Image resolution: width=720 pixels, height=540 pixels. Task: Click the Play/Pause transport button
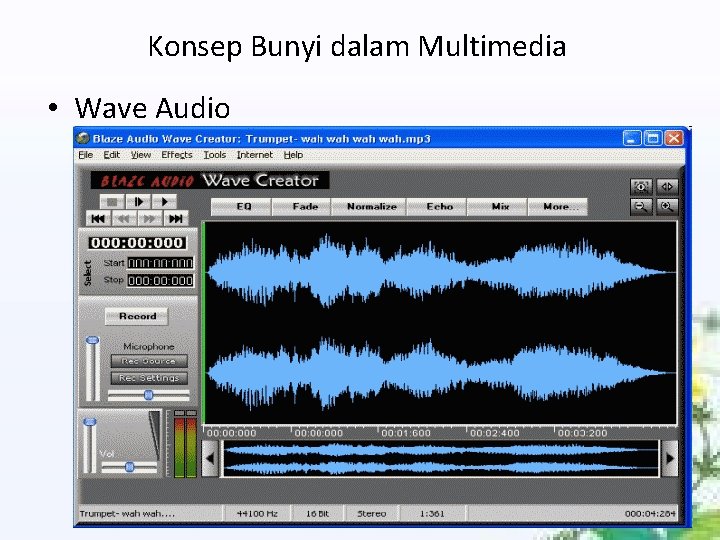coord(138,202)
